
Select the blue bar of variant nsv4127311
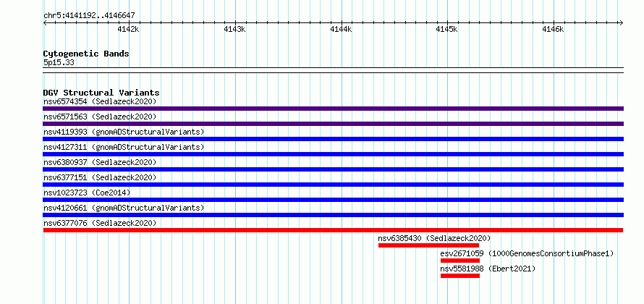click(x=333, y=154)
